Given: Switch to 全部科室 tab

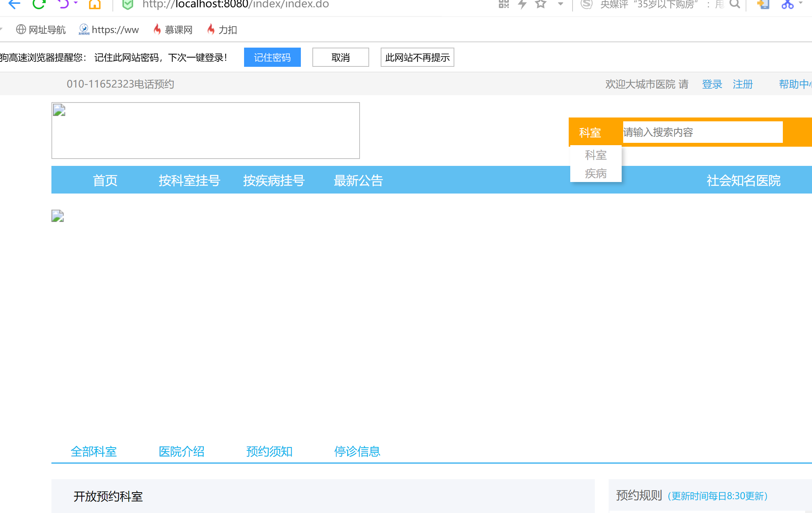Looking at the screenshot, I should point(94,452).
